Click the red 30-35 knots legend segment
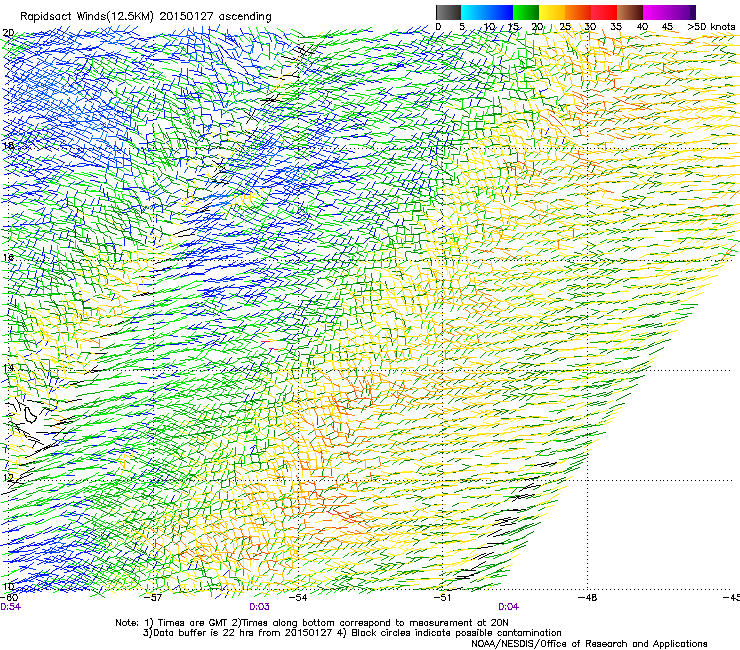Image resolution: width=740 pixels, height=650 pixels. pos(604,12)
